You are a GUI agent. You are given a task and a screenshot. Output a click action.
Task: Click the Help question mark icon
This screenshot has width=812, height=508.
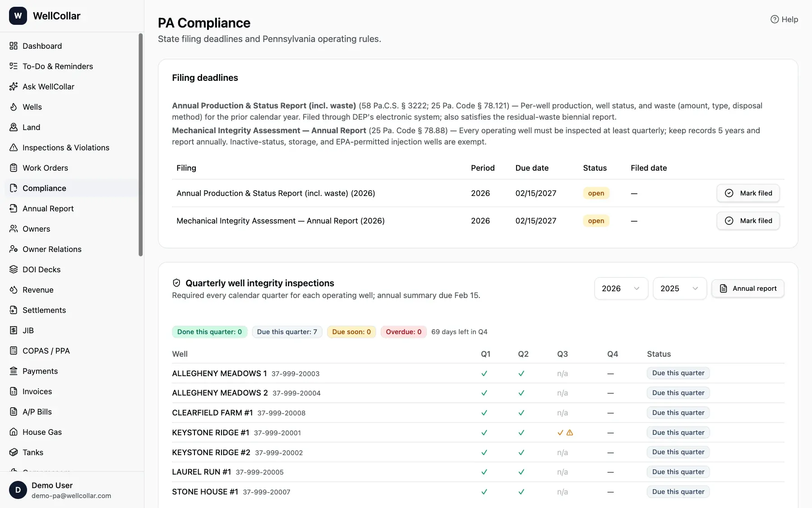click(x=775, y=19)
